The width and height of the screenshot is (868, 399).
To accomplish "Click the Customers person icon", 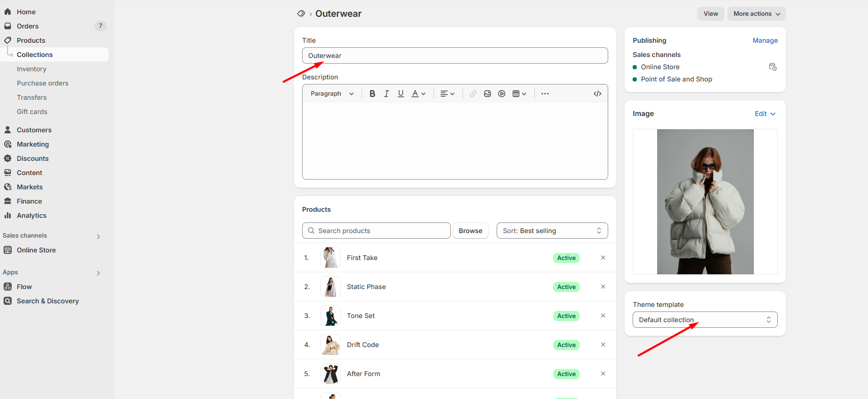I will coord(8,130).
